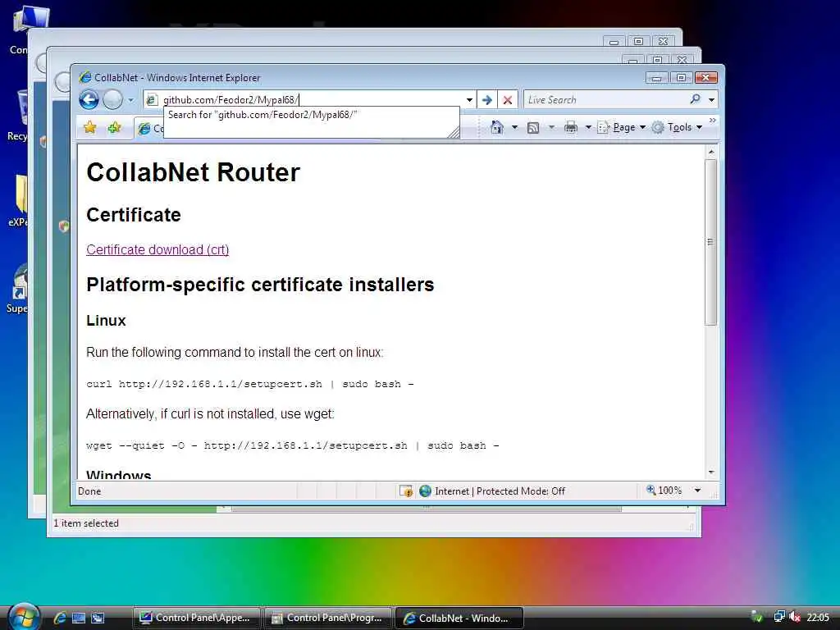Click the Windows Start orb
The height and width of the screenshot is (630, 840).
point(24,617)
